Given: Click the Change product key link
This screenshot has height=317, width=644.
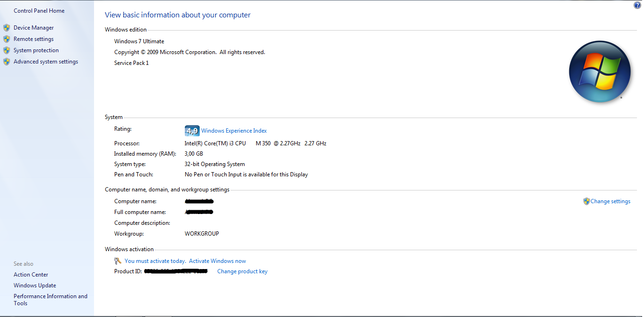Looking at the screenshot, I should 243,271.
